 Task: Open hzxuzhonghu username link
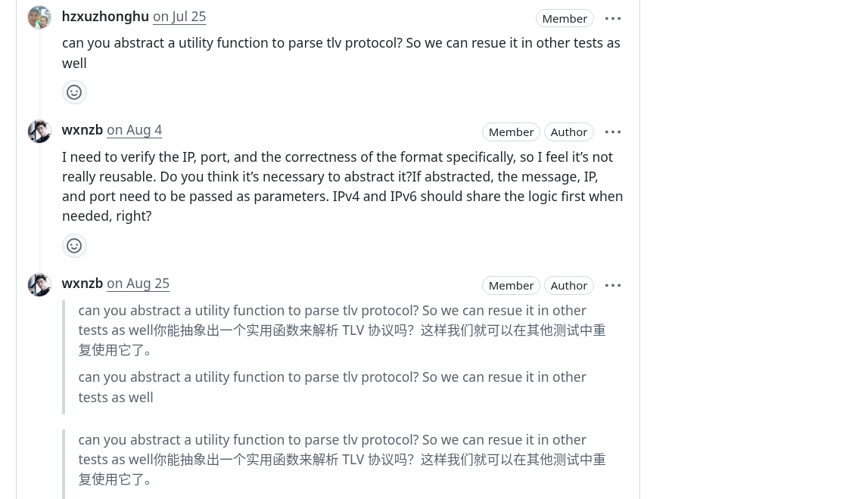105,17
